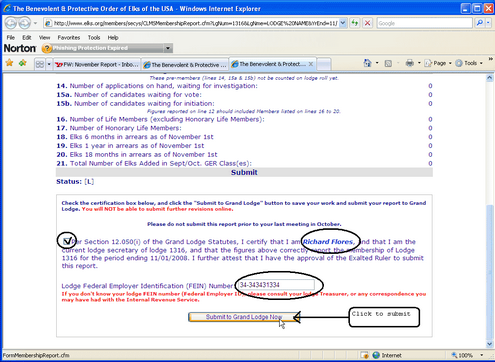Expand the address bar history dropdown

(x=343, y=23)
